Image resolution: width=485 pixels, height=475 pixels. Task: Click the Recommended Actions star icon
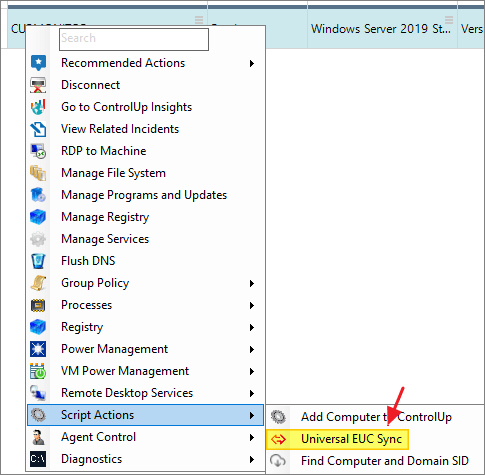[x=38, y=63]
